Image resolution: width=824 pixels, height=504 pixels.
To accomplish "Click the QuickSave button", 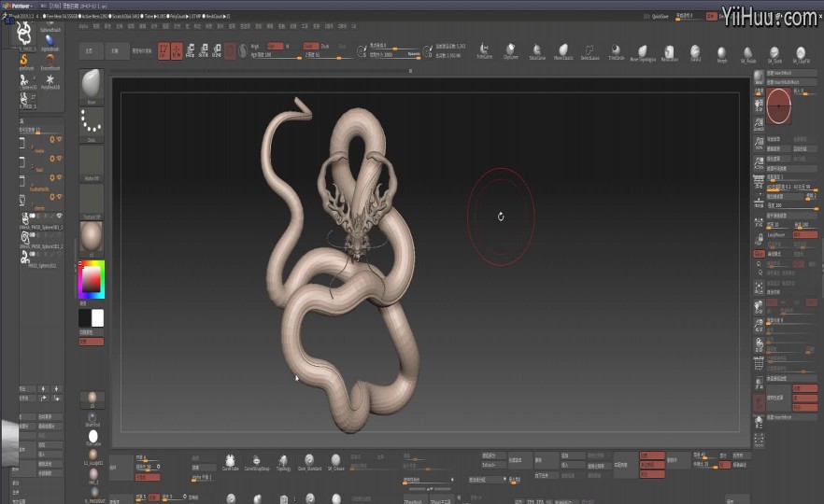I will tap(660, 16).
